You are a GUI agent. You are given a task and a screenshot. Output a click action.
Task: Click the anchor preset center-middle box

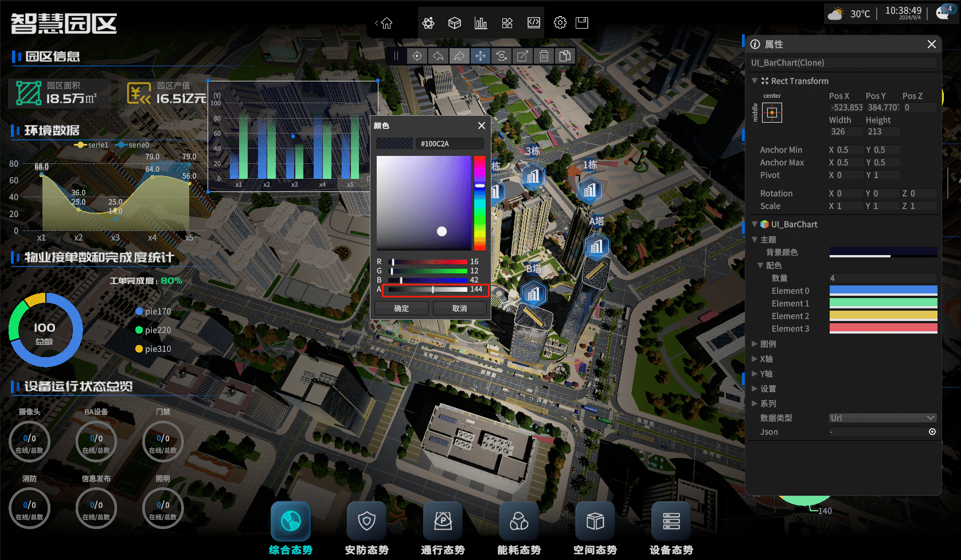point(772,112)
